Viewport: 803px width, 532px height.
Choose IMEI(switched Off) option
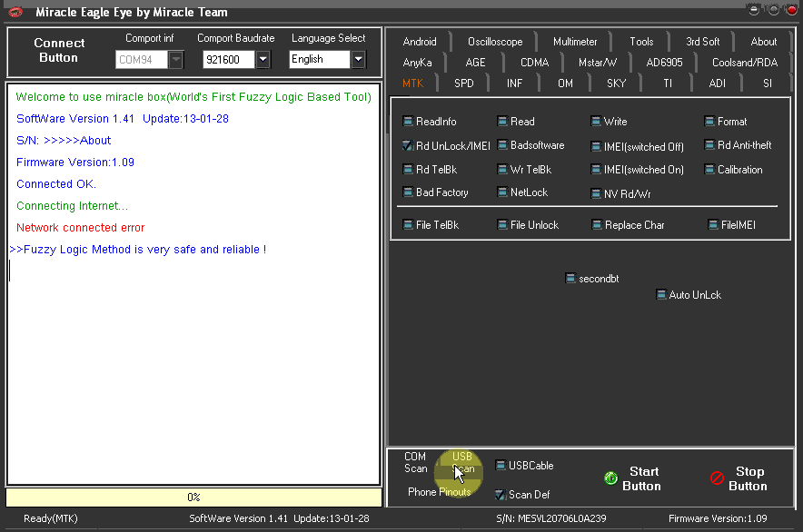pos(637,147)
